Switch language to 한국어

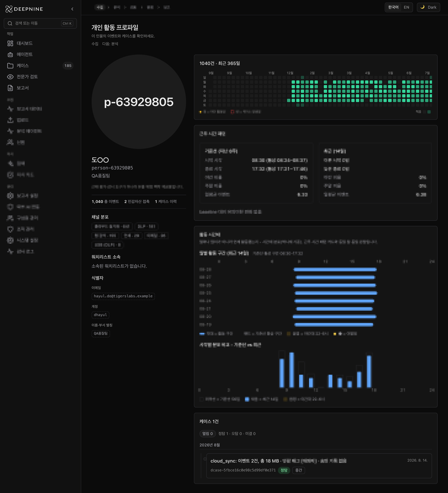[x=393, y=7]
